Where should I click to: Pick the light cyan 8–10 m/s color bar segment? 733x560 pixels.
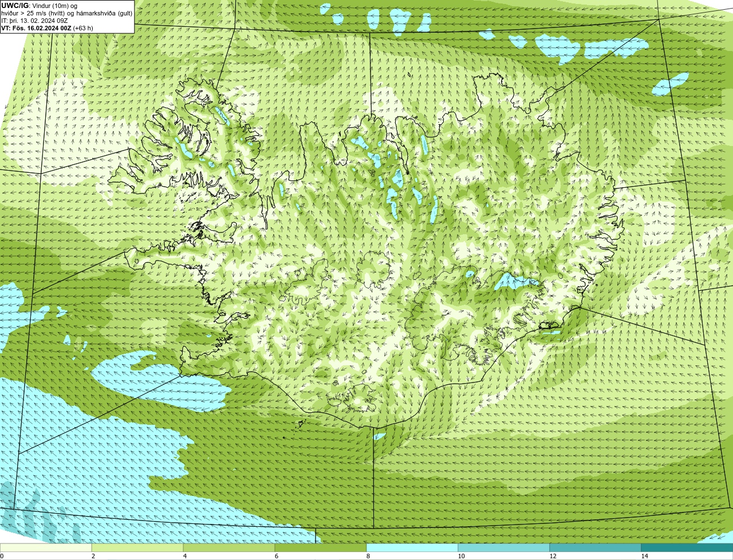point(412,548)
